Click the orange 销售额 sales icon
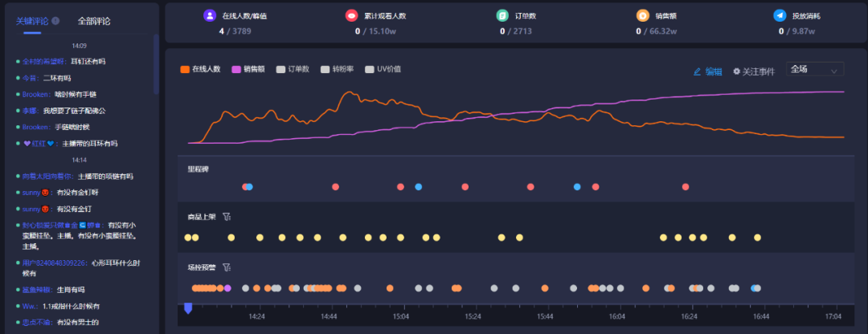This screenshot has height=334, width=868. 643,15
